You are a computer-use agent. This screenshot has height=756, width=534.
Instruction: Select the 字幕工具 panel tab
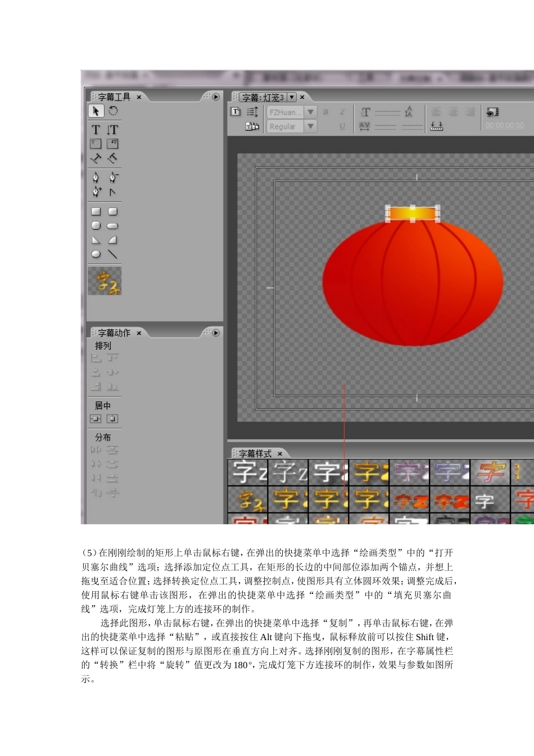(x=114, y=97)
